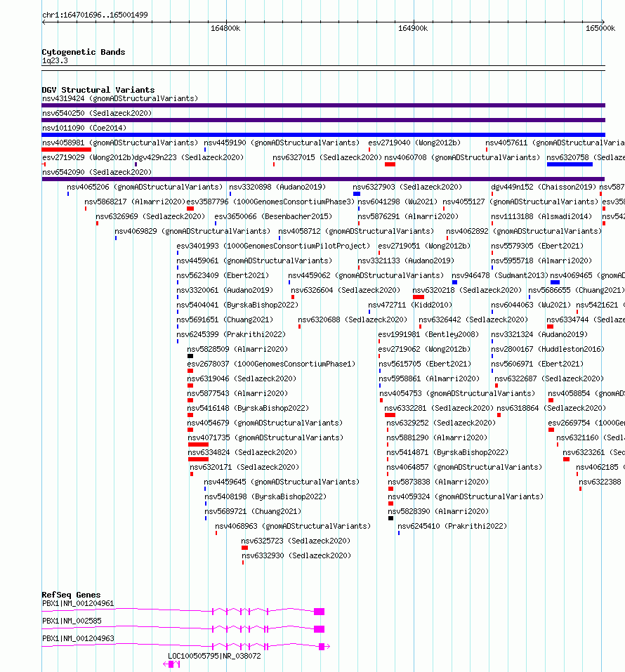625x672 pixels.
Task: Click the 164800k ruler position
Action: [225, 28]
